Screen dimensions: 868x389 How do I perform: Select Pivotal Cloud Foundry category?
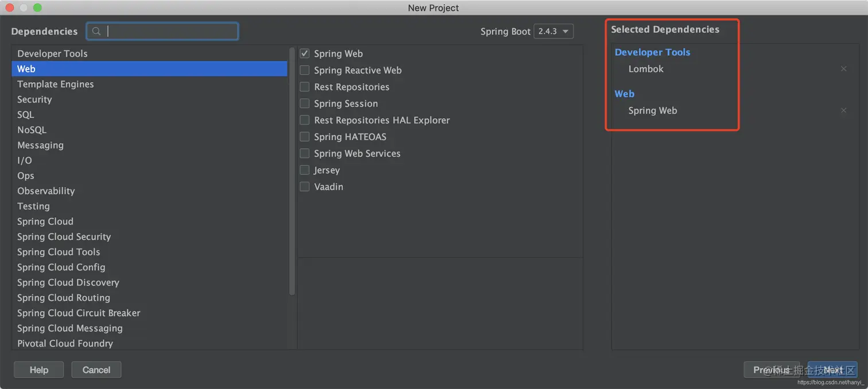coord(149,343)
